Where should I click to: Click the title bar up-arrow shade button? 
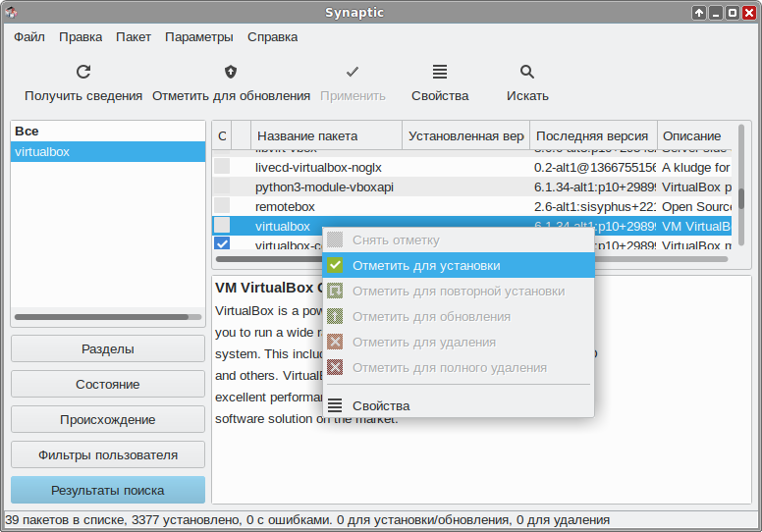(699, 13)
